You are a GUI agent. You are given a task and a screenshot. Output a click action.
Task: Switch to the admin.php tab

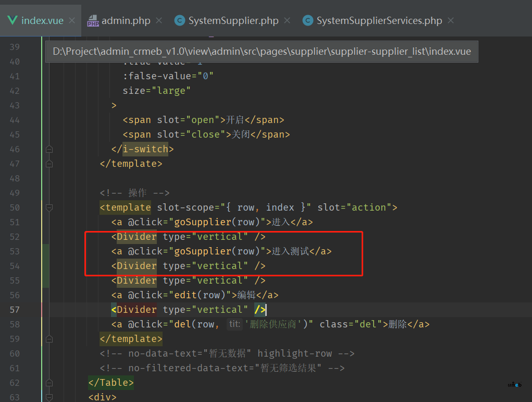[126, 21]
